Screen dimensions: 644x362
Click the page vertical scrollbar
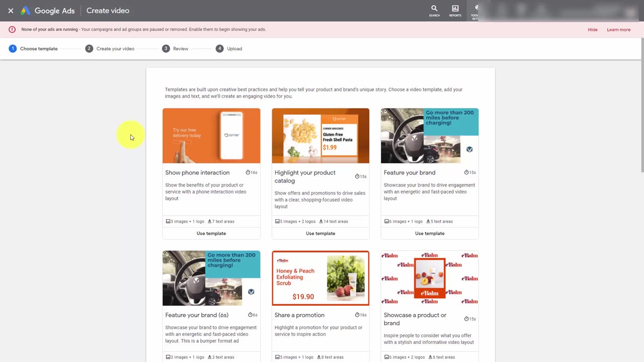tap(642, 106)
